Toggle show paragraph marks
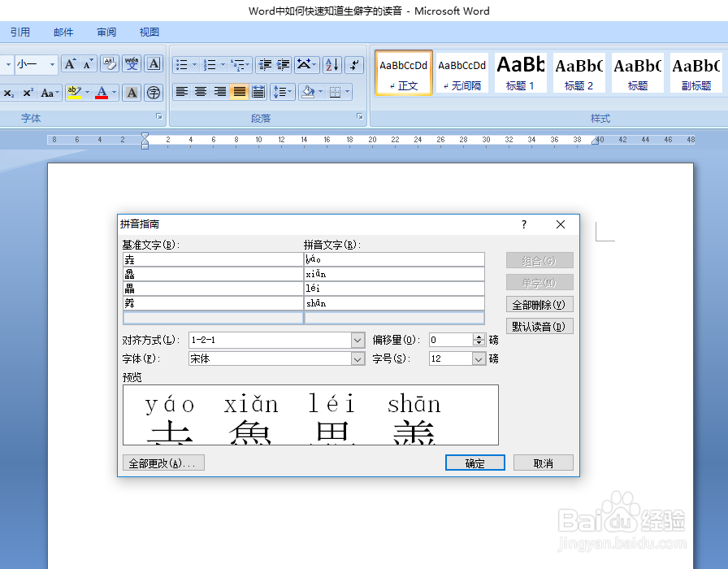 point(355,65)
